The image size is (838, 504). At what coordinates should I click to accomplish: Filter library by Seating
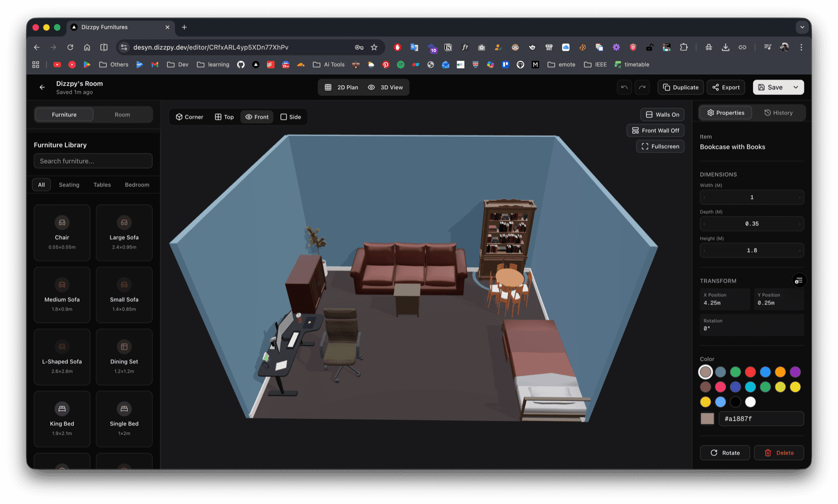pos(69,185)
